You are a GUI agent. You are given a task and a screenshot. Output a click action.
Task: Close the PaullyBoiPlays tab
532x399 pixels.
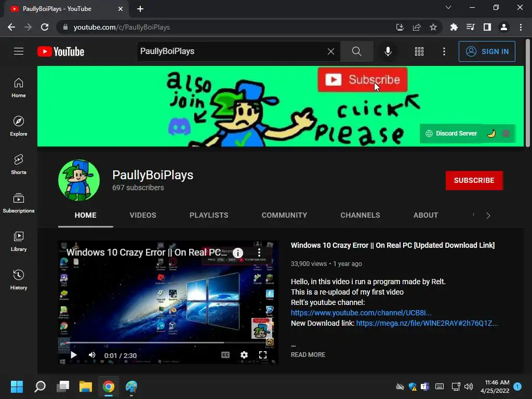[121, 9]
